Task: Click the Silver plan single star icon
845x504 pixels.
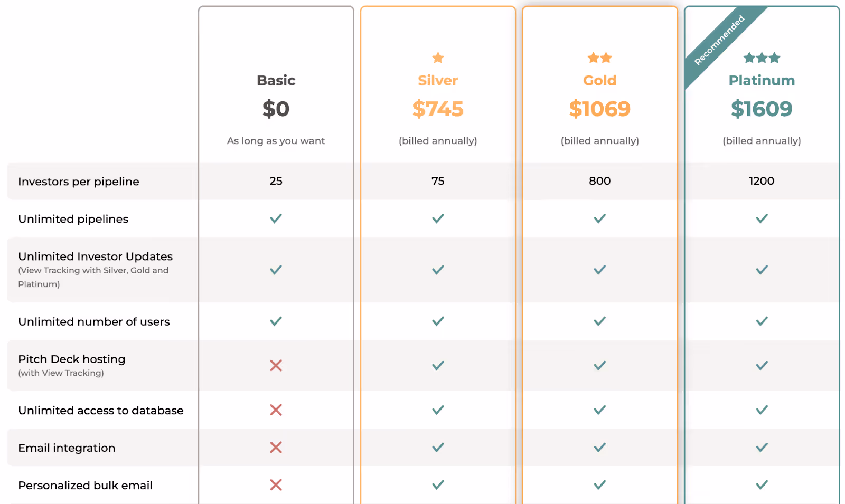Action: point(438,58)
